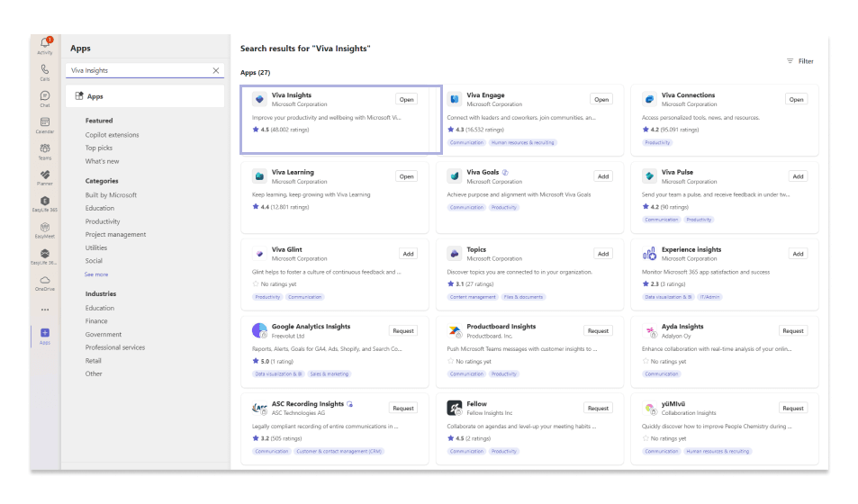This screenshot has height=504, width=858.
Task: Select the Productivity category
Action: pos(103,221)
